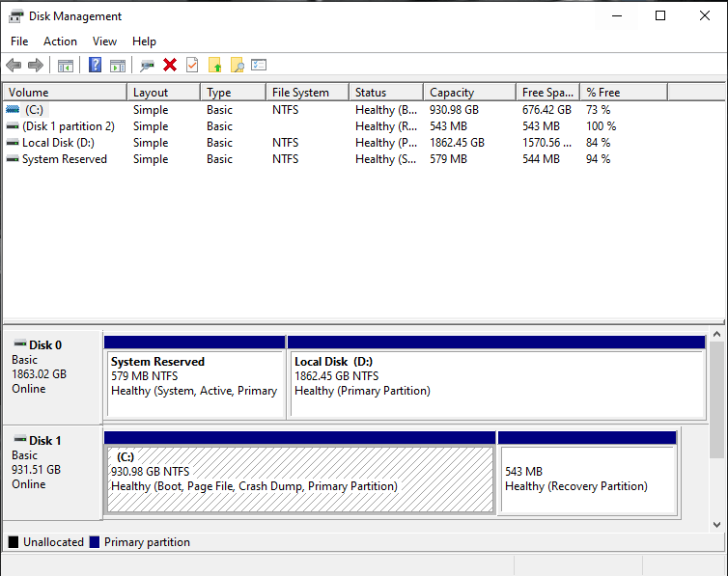Click the folder with magnifier icon
Image resolution: width=728 pixels, height=576 pixels.
click(238, 65)
